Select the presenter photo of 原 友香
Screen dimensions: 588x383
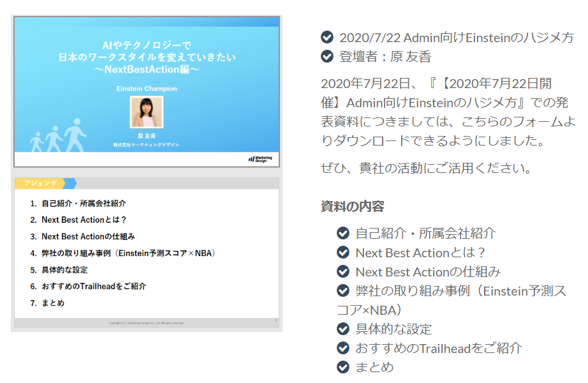pyautogui.click(x=147, y=112)
